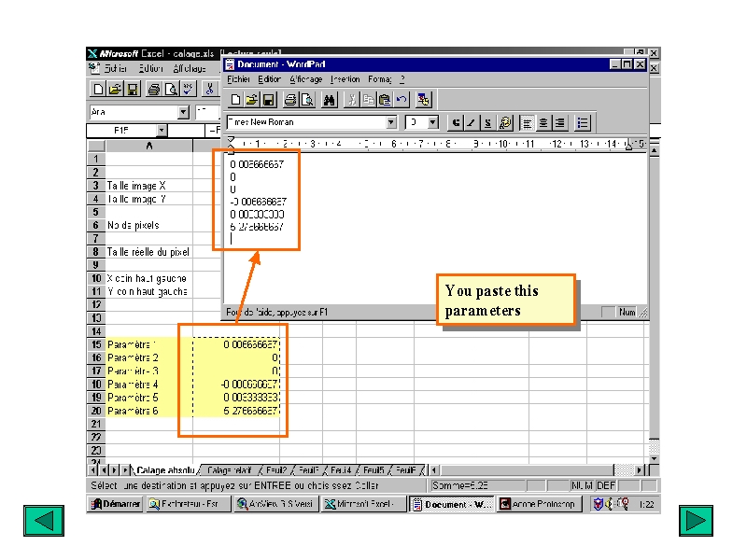Click Open file icon in WordPad toolbar
This screenshot has width=747, height=560.
[x=251, y=100]
